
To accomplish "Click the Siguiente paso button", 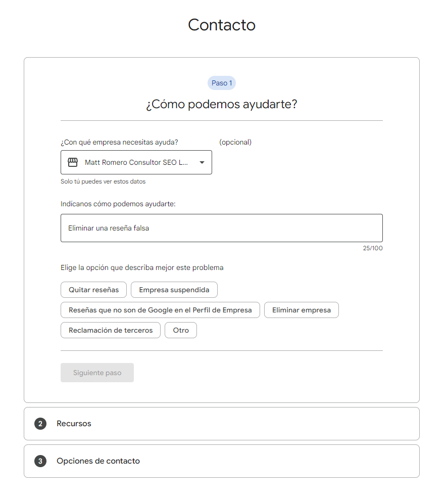I will (97, 373).
